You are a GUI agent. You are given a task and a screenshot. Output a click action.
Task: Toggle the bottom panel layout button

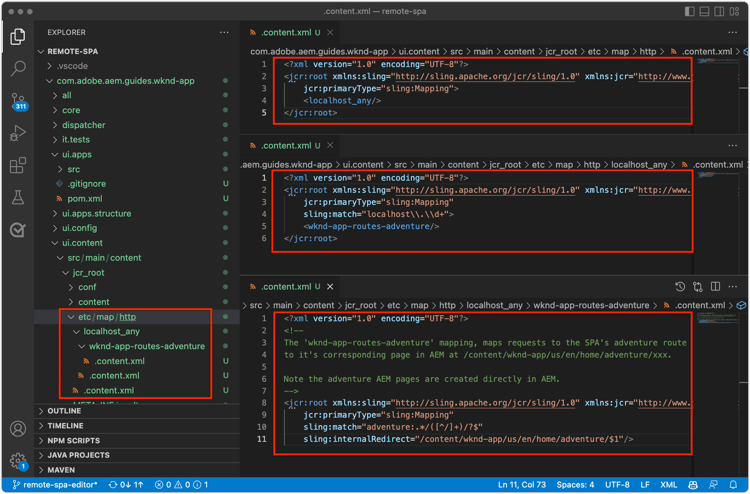tap(706, 12)
